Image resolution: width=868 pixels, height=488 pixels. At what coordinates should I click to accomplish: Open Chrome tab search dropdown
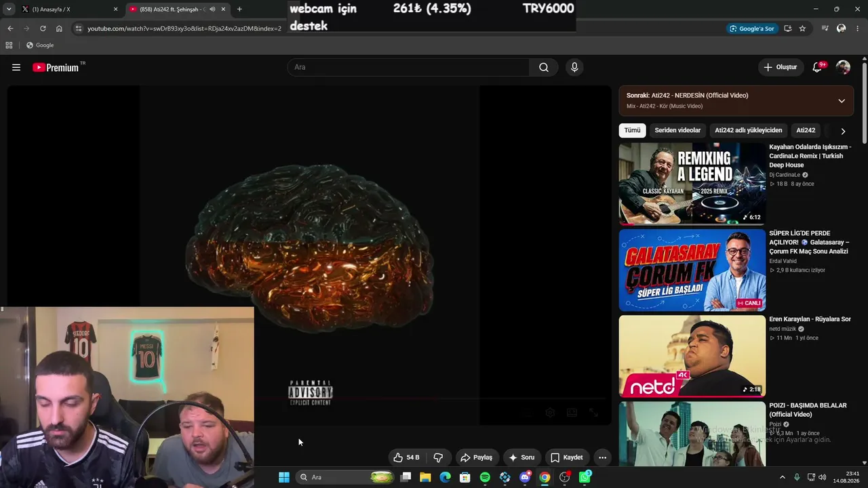tap(9, 9)
